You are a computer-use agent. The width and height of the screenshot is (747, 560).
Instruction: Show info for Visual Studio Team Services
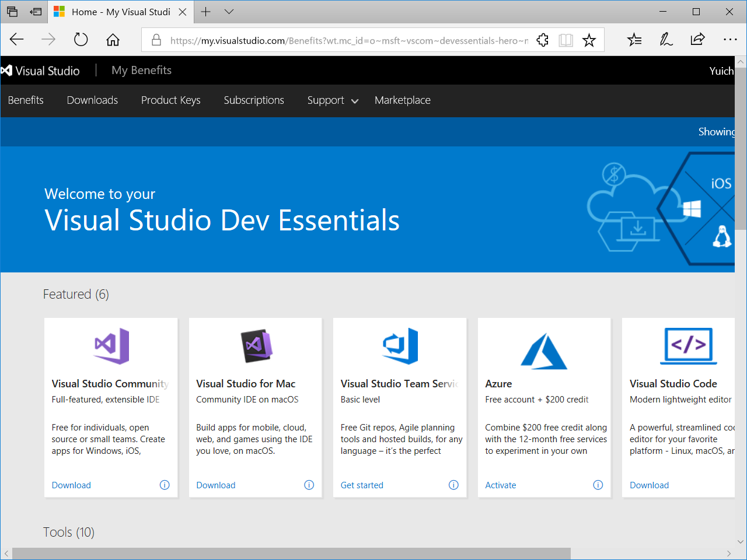coord(453,485)
